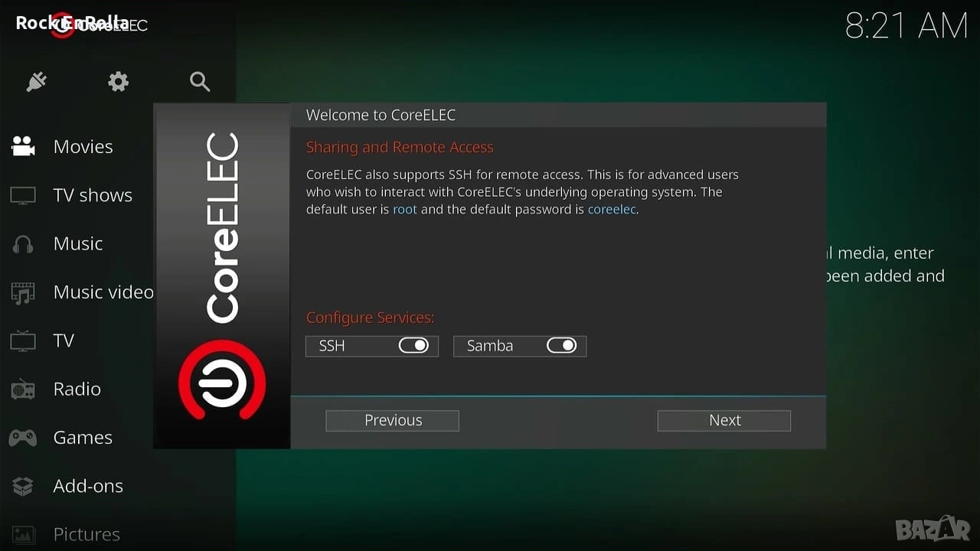Click the 'Configure Services:' label
This screenshot has width=980, height=551.
pos(370,318)
